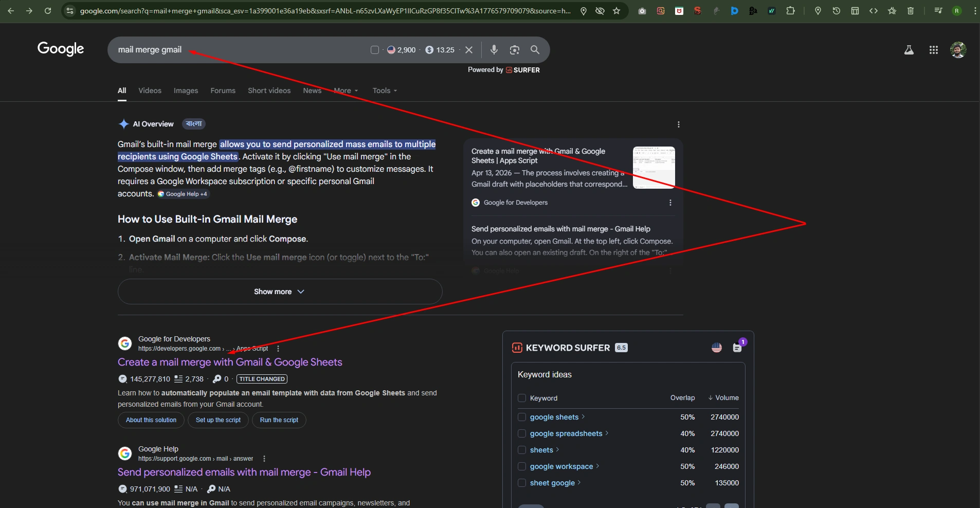Reload the page with the refresh icon

pos(48,11)
